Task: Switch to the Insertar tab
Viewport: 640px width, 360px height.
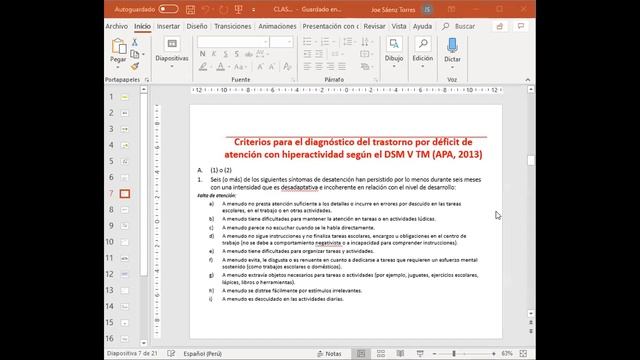Action: 168,26
